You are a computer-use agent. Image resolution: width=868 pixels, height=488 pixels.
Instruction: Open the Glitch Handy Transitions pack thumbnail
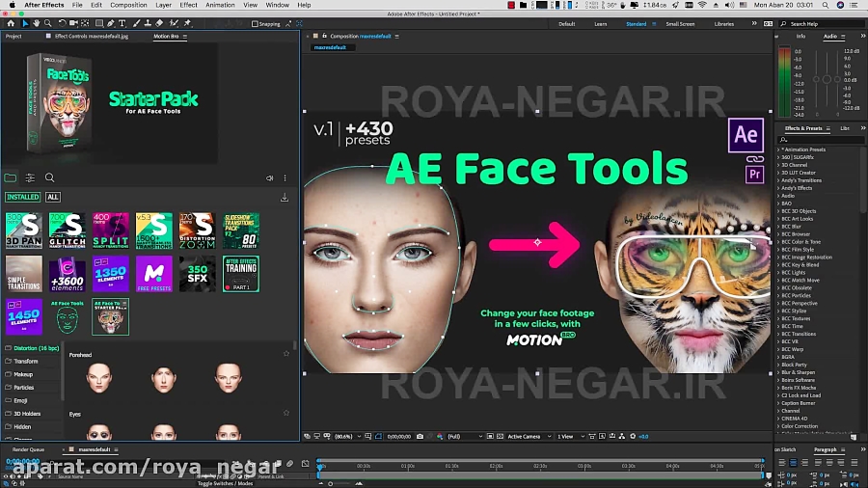pyautogui.click(x=67, y=230)
